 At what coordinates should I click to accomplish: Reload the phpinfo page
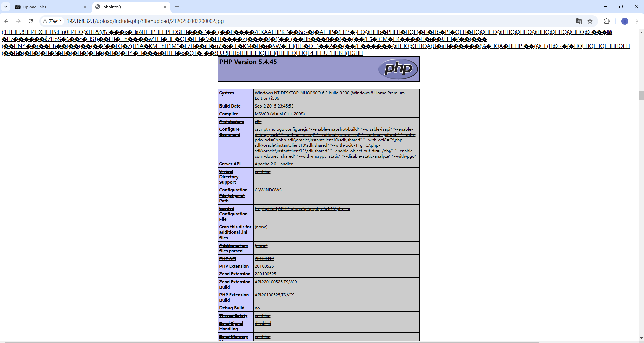(x=31, y=21)
